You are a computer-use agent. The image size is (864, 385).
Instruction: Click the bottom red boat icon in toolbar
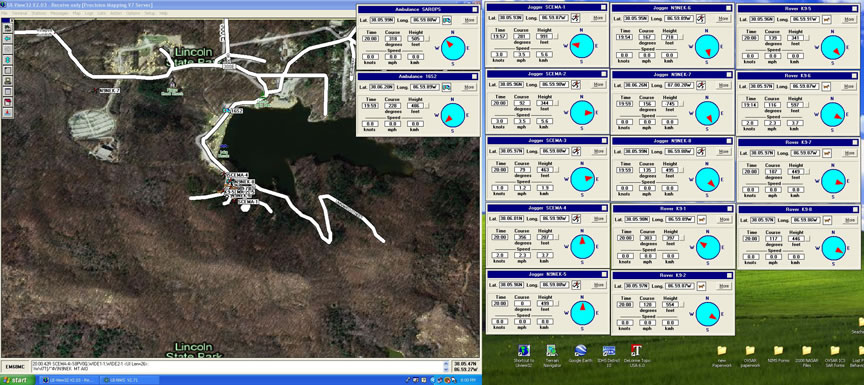pos(8,112)
